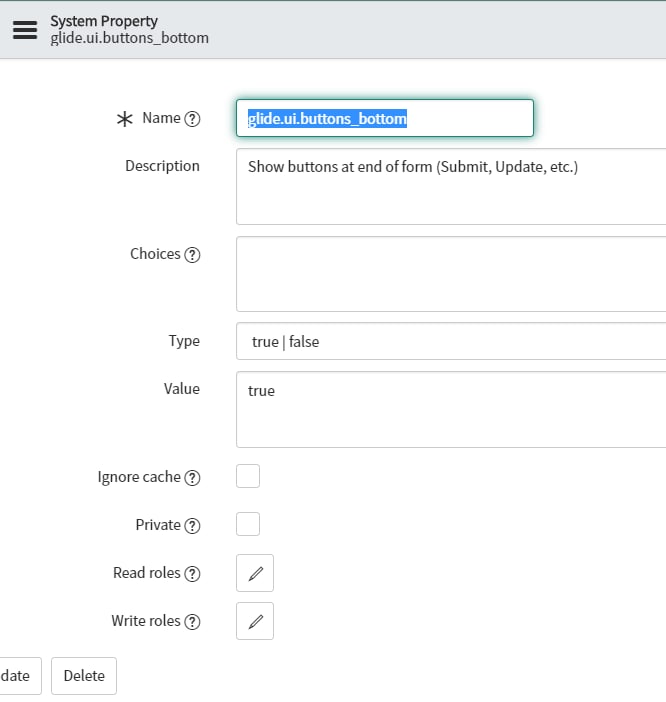Edit Read roles with pencil icon
This screenshot has height=702, width=666.
[255, 573]
